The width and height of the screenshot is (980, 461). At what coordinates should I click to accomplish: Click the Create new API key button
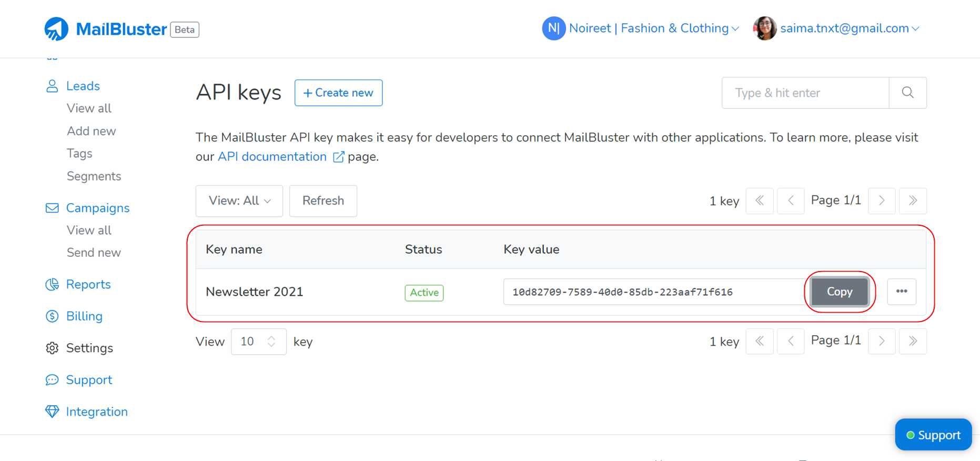[338, 93]
